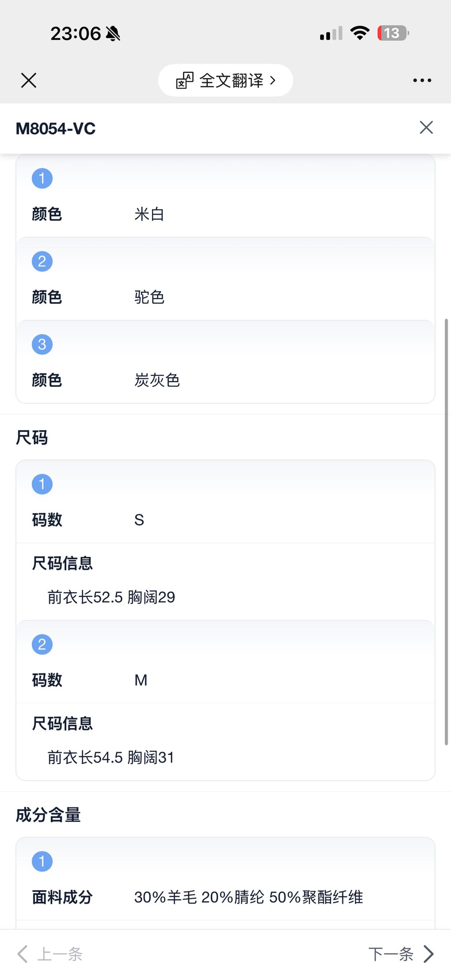Select the 尺码 section heading

pos(32,438)
